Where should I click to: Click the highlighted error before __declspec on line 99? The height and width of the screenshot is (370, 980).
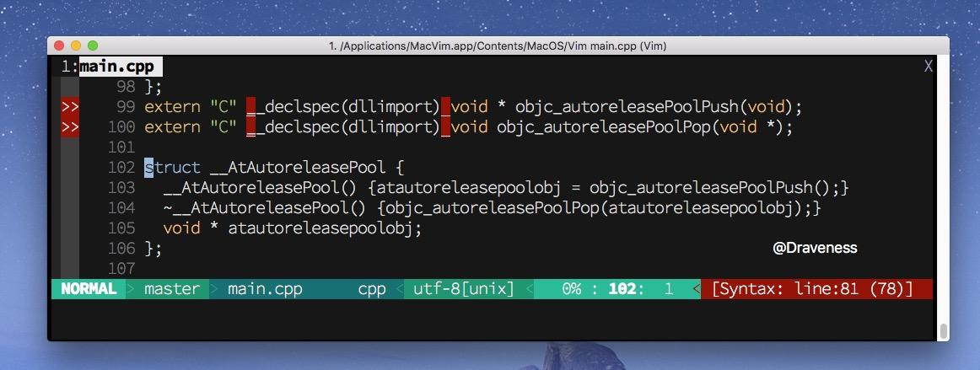(250, 108)
